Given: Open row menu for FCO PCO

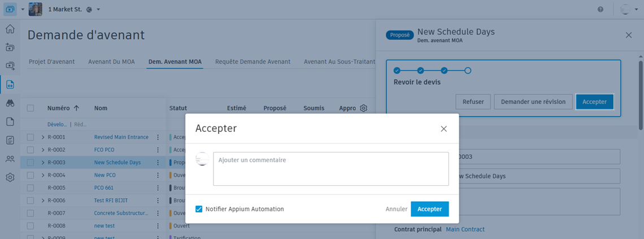Looking at the screenshot, I should pos(158,150).
